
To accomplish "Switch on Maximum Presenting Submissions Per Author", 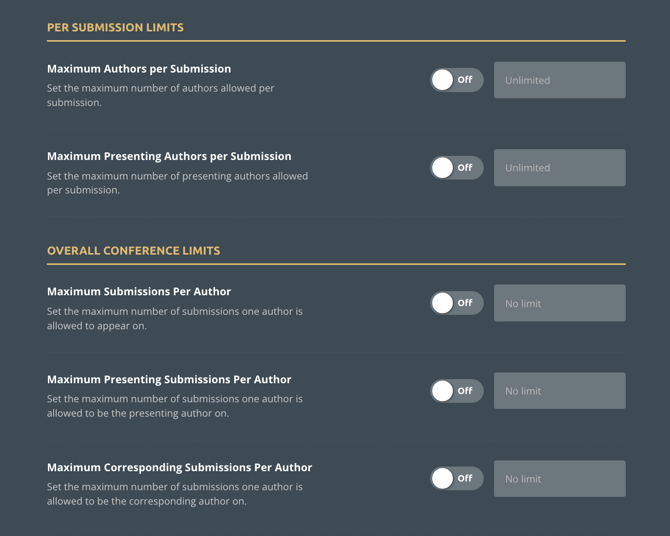I will 457,391.
